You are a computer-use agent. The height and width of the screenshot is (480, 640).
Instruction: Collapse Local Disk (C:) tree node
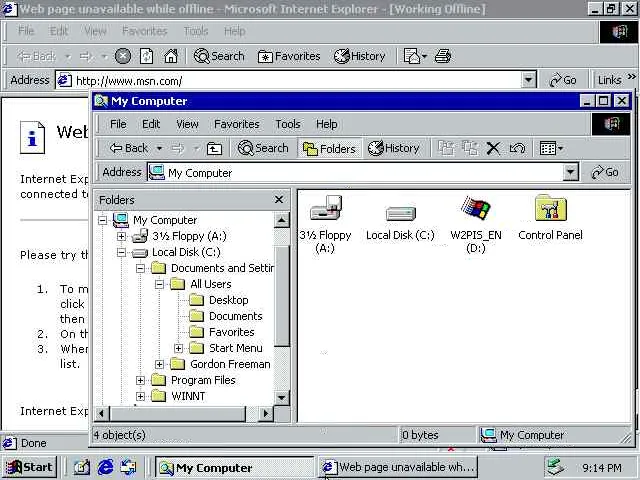pos(121,252)
